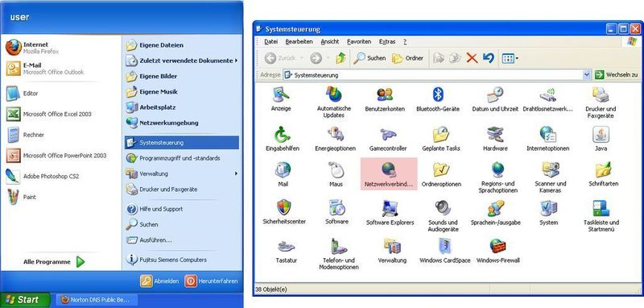Click the Abmelden button
The width and height of the screenshot is (644, 308).
[x=159, y=281]
